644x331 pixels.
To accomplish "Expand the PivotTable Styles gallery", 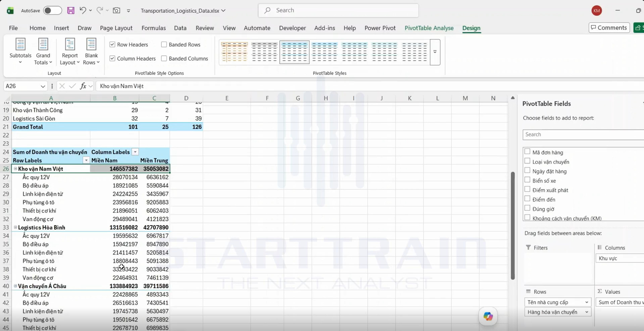I will 435,52.
